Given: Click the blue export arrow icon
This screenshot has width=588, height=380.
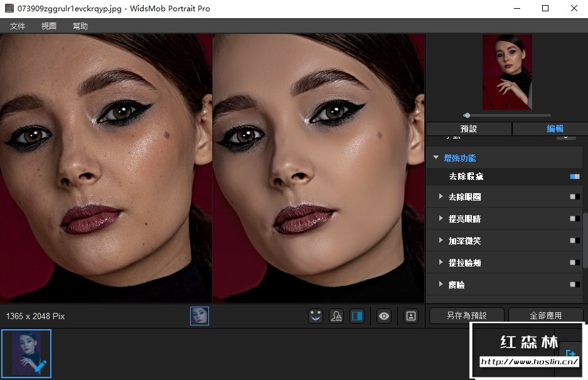Looking at the screenshot, I should tap(570, 354).
